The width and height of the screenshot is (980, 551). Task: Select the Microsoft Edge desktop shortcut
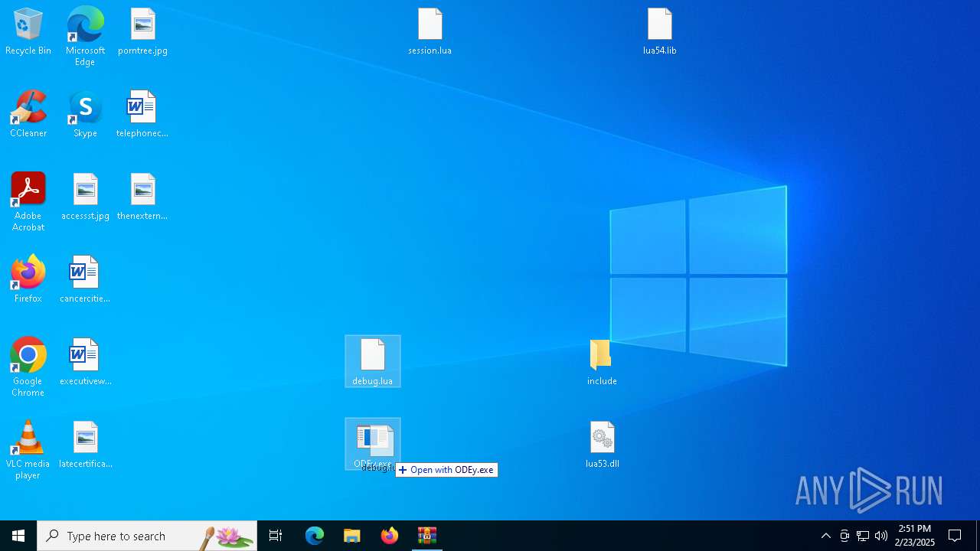(85, 37)
